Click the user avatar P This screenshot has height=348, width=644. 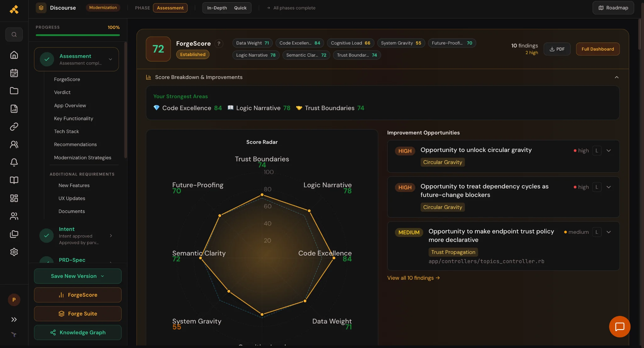(14, 300)
